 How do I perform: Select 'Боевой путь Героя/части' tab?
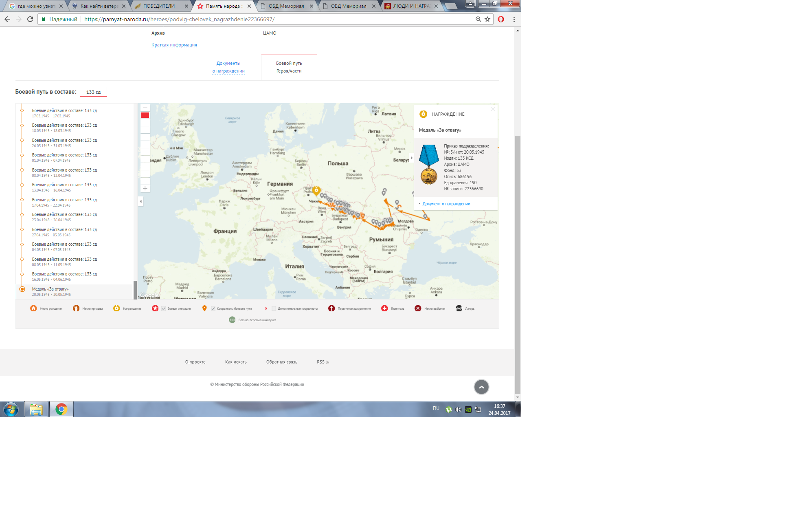[289, 67]
